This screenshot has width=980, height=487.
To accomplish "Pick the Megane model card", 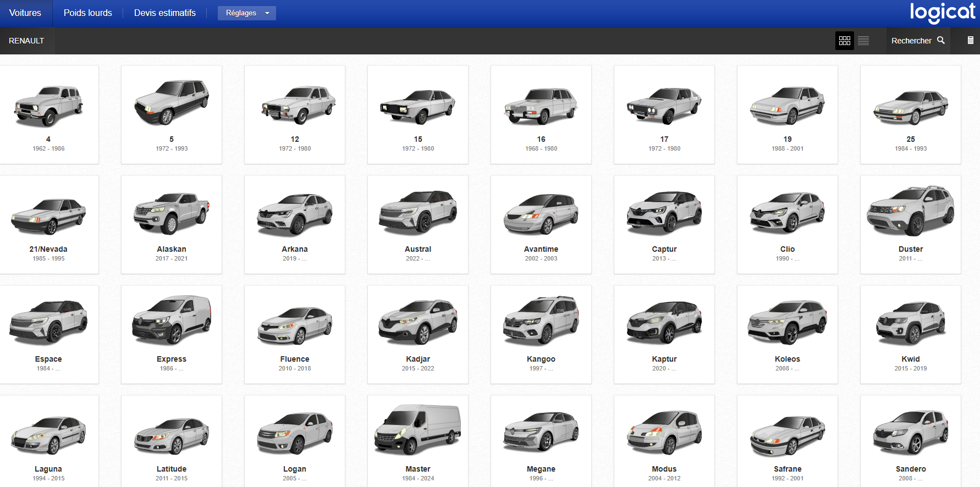I will [541, 441].
